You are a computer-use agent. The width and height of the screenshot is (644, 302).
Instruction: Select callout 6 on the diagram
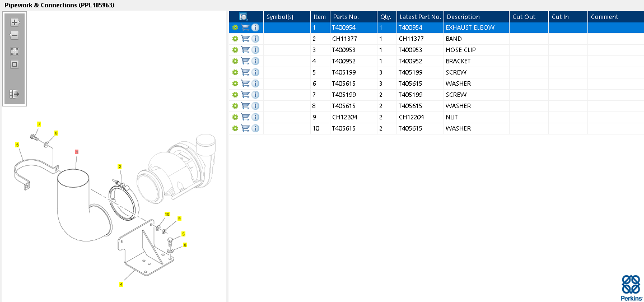pos(185,245)
